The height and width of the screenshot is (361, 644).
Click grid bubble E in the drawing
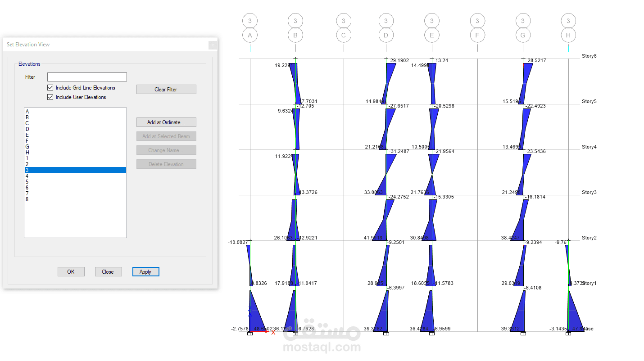pos(432,35)
